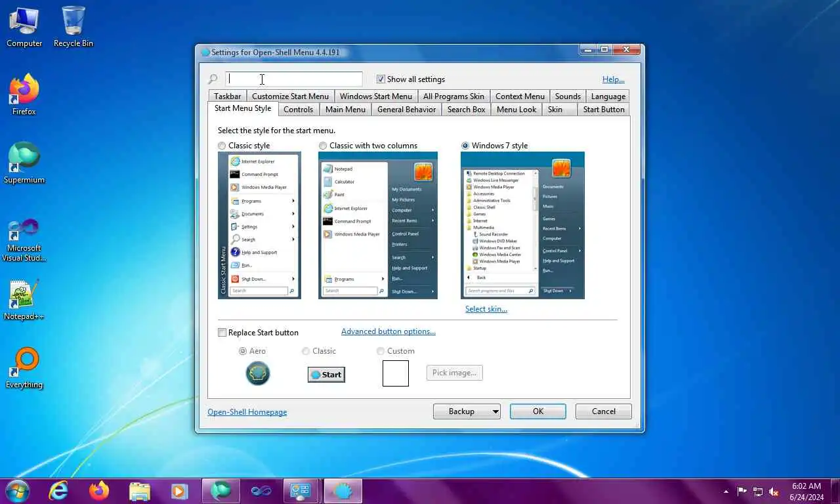The height and width of the screenshot is (504, 840).
Task: Open the Computer desktop icon
Action: click(24, 26)
